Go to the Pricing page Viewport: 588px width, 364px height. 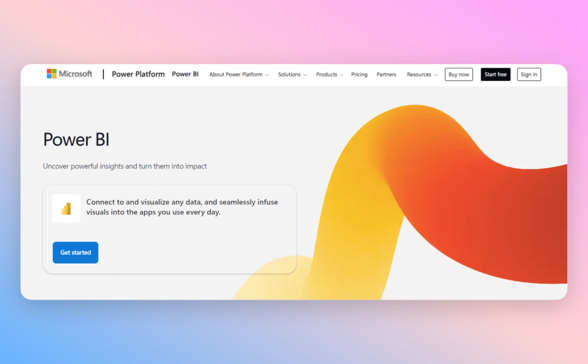pyautogui.click(x=359, y=75)
